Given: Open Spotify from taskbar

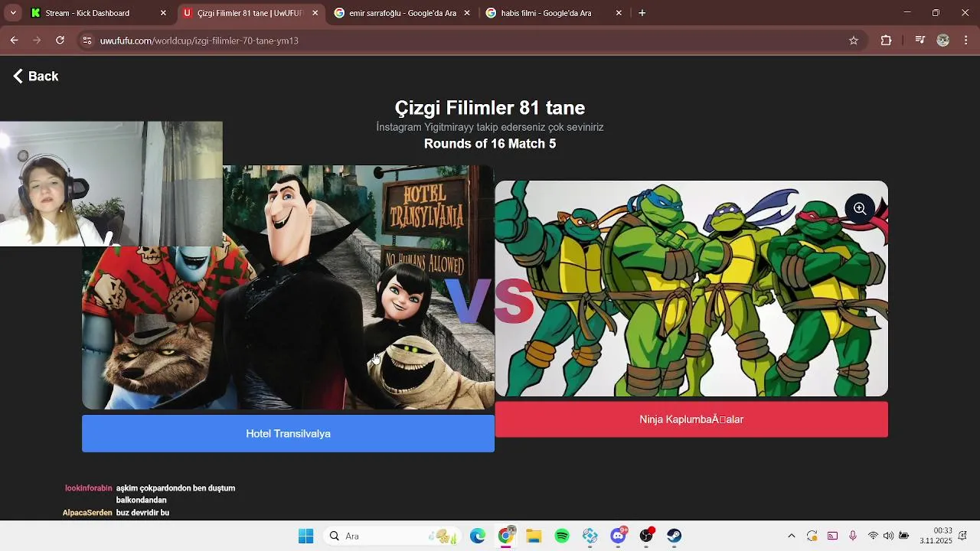Looking at the screenshot, I should pos(562,536).
